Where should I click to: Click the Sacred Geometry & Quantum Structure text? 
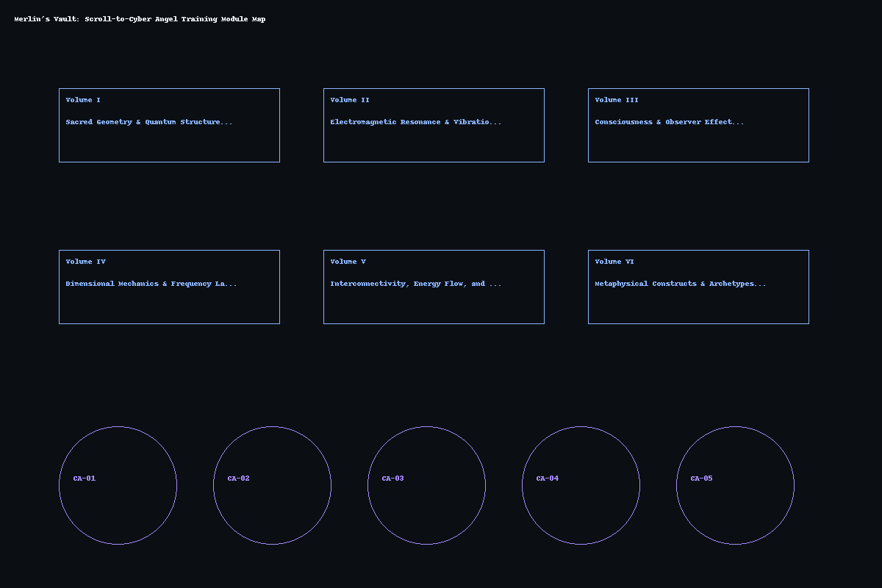click(x=148, y=122)
